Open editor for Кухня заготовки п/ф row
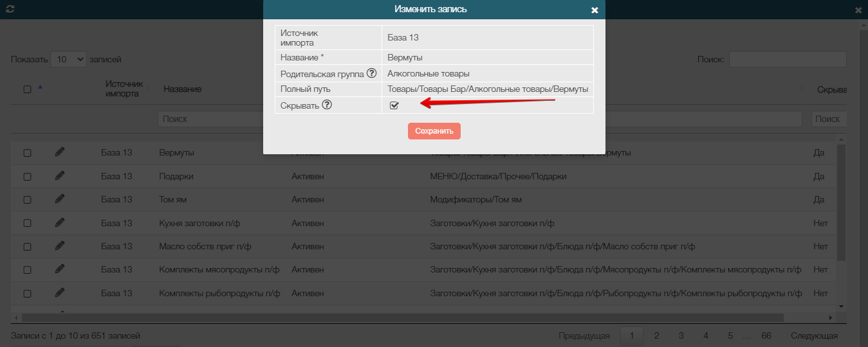The height and width of the screenshot is (347, 868). tap(60, 223)
